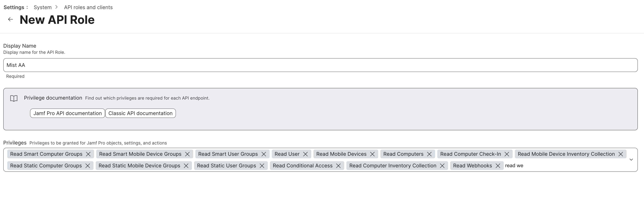Select the Read User chip label
The width and height of the screenshot is (644, 197).
(287, 154)
